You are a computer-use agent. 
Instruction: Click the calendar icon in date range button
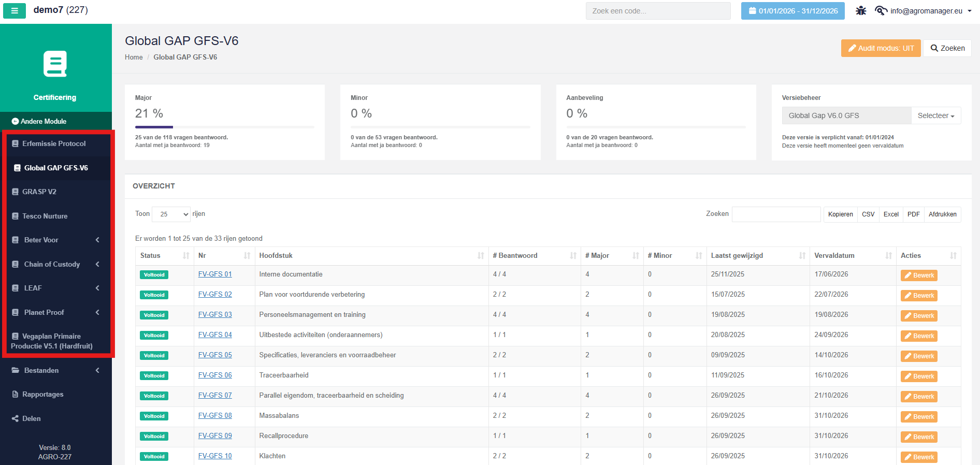[752, 11]
